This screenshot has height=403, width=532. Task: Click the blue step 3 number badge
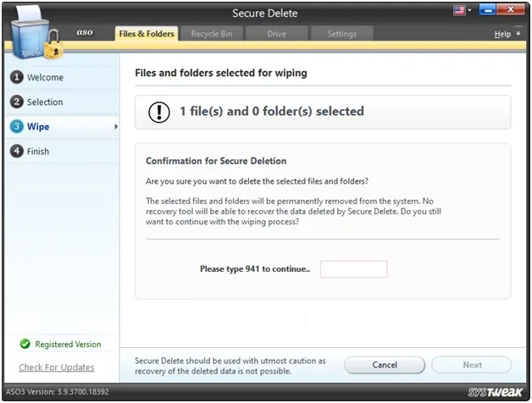17,126
